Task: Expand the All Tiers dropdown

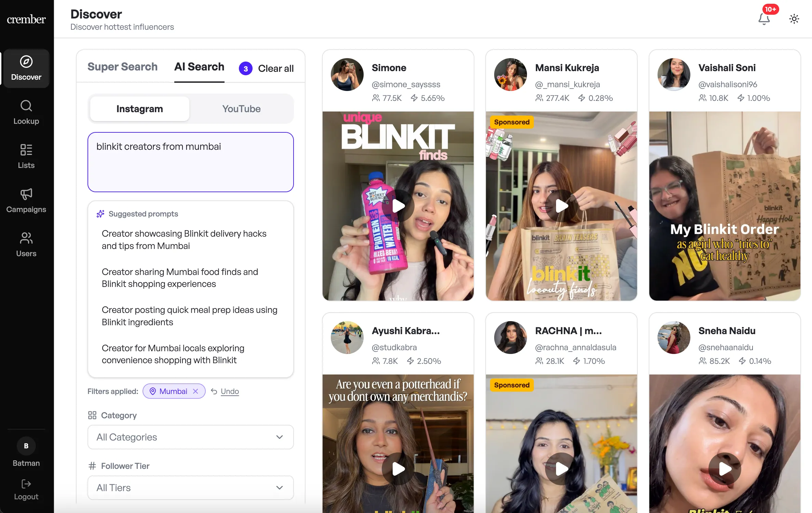Action: pyautogui.click(x=191, y=488)
